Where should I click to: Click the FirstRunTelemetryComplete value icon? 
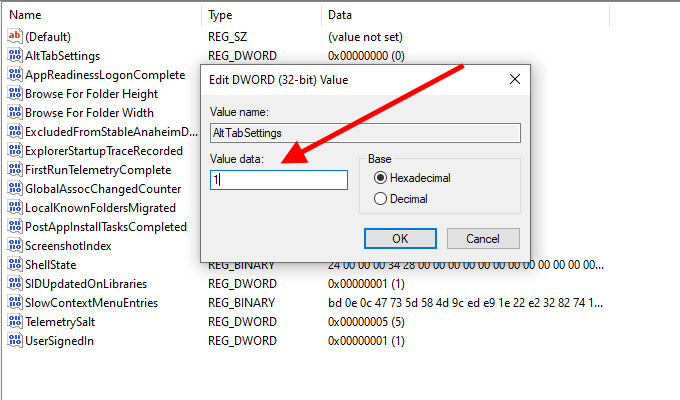coord(14,169)
